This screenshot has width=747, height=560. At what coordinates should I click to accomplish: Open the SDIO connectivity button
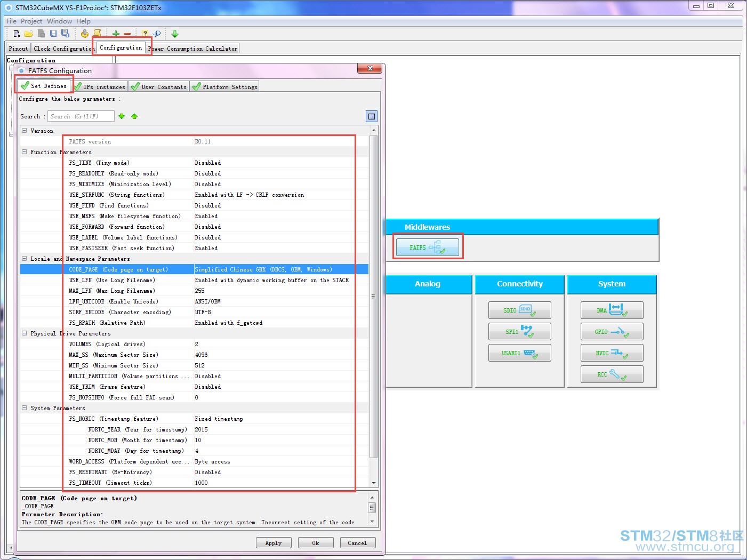519,310
